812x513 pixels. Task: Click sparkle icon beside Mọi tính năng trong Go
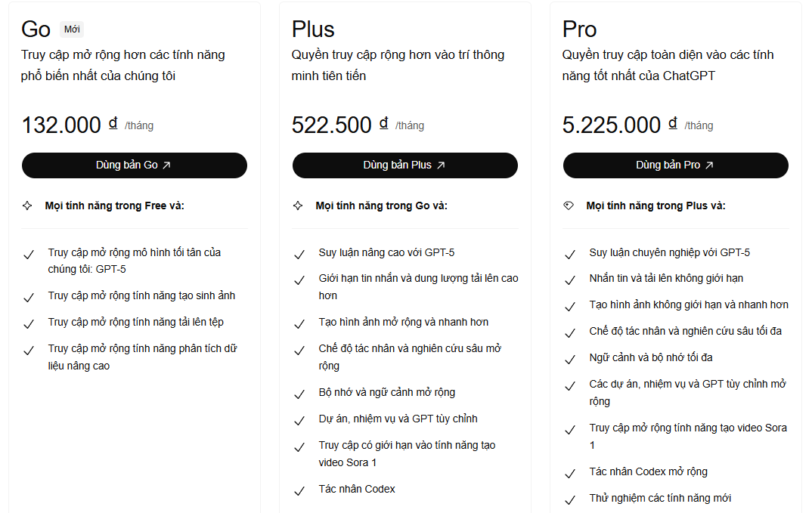[x=298, y=206]
